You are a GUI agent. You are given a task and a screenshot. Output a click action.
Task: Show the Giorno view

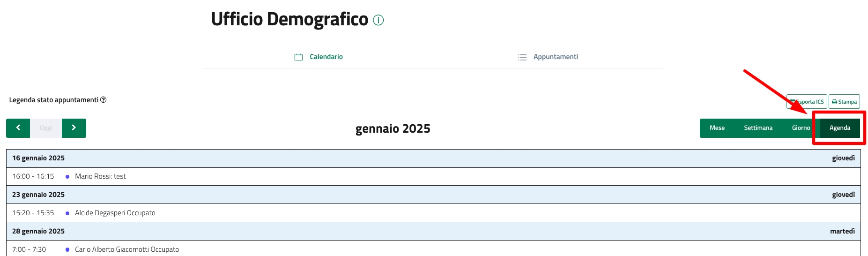pyautogui.click(x=801, y=128)
